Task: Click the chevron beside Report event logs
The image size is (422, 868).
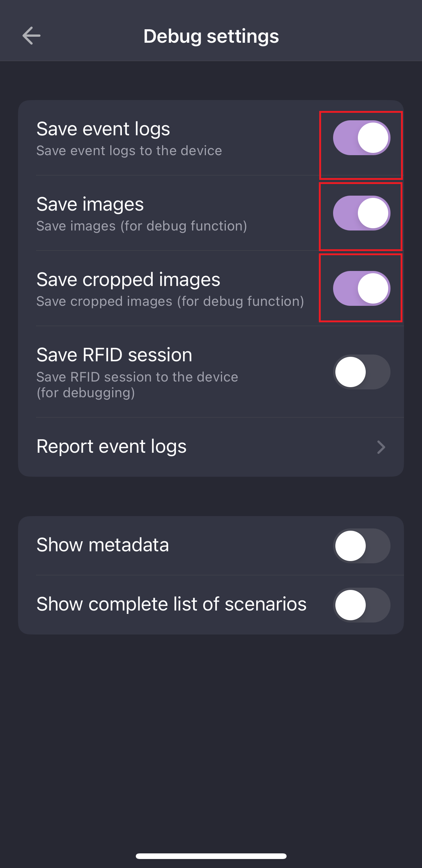Action: click(381, 447)
